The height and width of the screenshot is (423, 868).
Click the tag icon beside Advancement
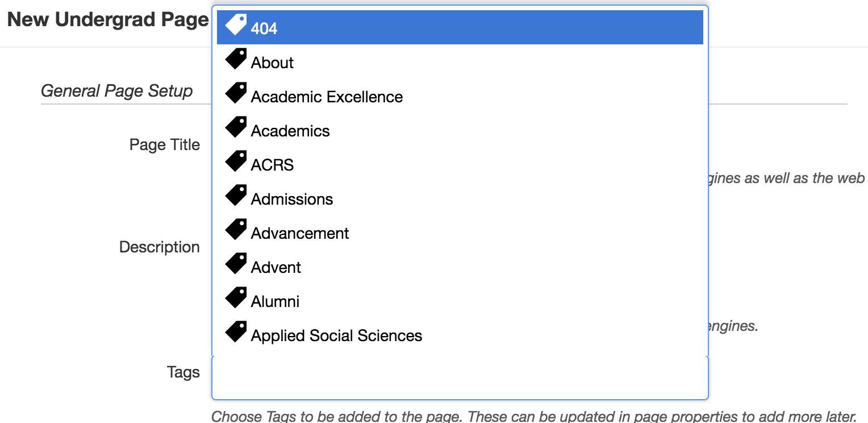click(236, 230)
